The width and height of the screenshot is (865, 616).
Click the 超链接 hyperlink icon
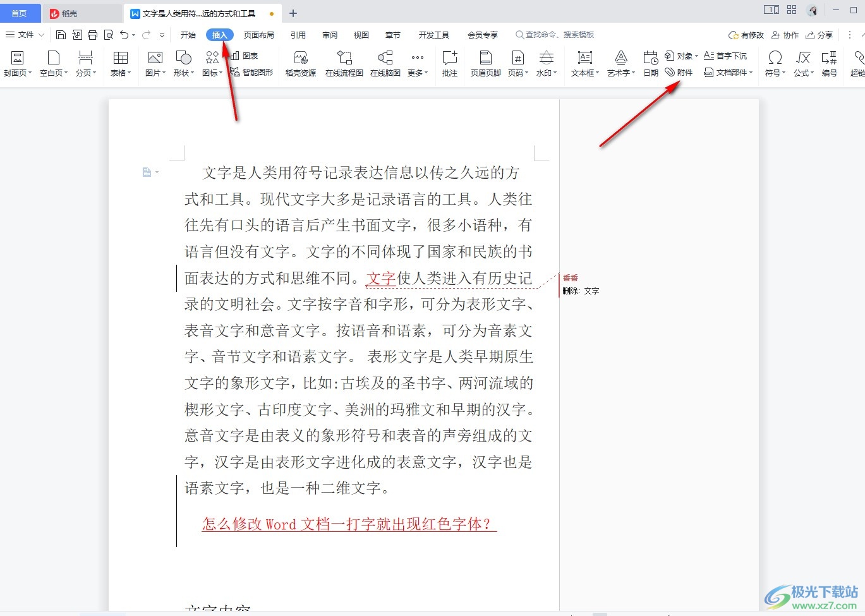click(857, 64)
